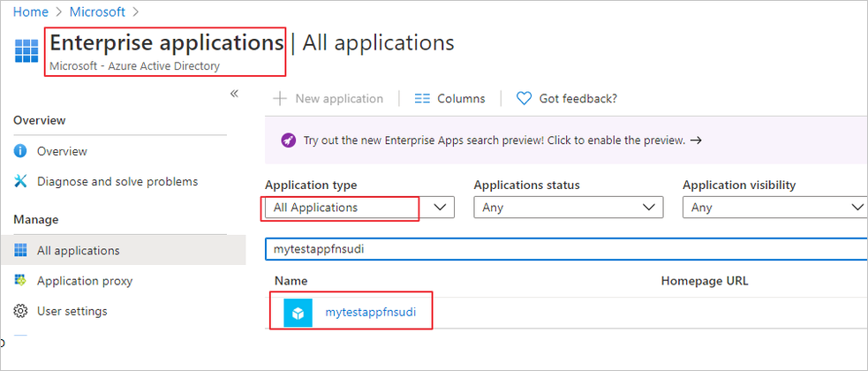The width and height of the screenshot is (868, 371).
Task: Click the Overview info icon
Action: [x=21, y=151]
